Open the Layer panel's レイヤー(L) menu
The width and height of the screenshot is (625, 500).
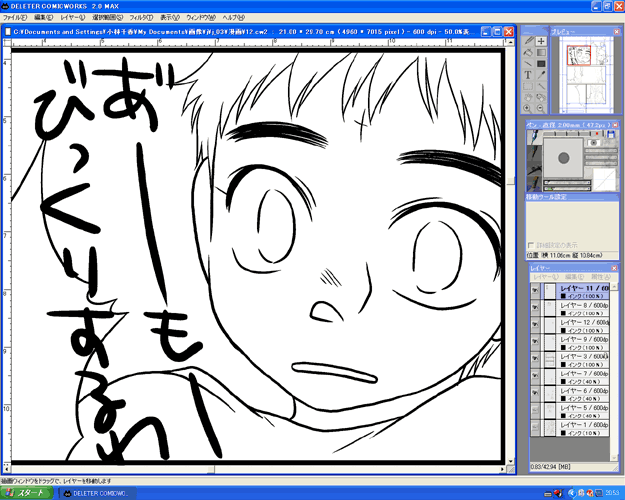click(545, 277)
